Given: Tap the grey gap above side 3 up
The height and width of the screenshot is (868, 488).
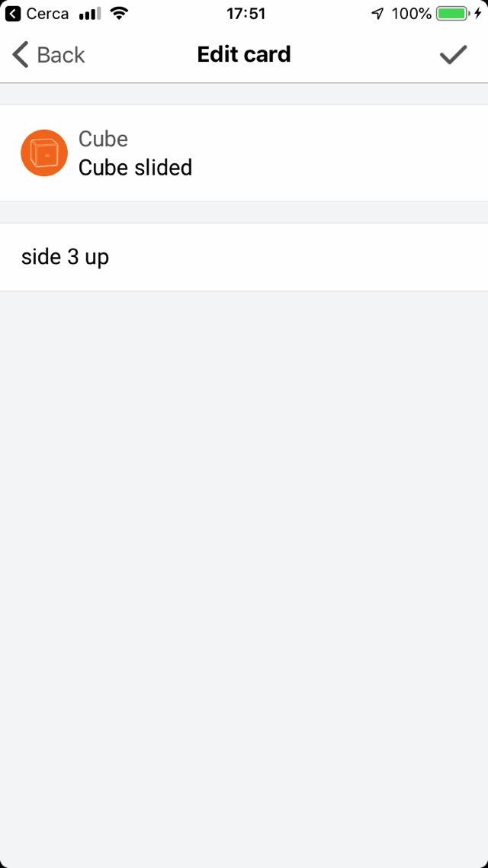Looking at the screenshot, I should tap(244, 212).
